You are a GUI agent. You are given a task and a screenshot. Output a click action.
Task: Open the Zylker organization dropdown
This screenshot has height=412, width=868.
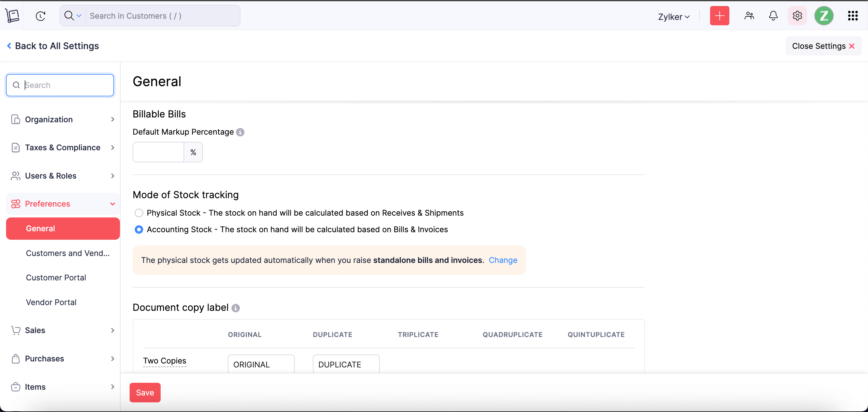(674, 16)
